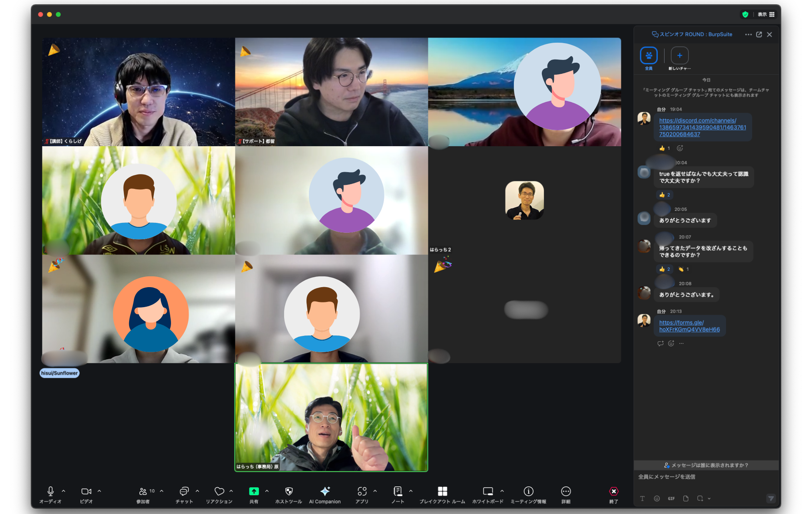Toggle camera with the Video (ビデオ) button
Image resolution: width=812 pixels, height=514 pixels.
click(86, 492)
